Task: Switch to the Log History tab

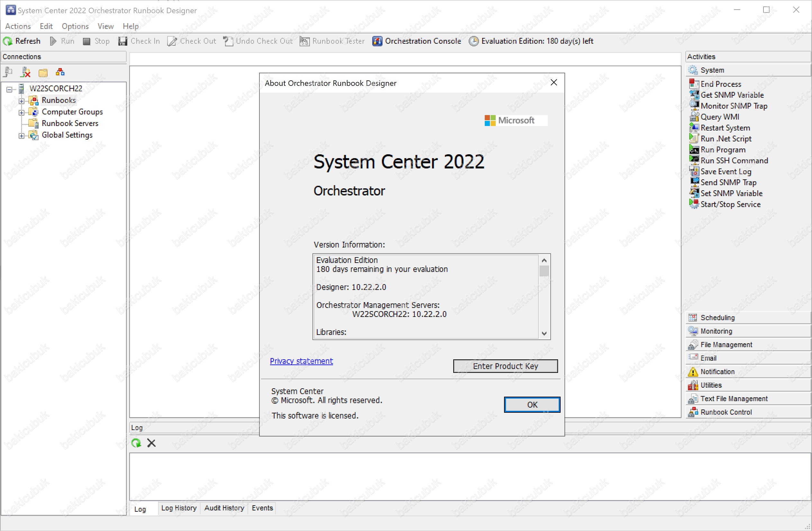Action: click(179, 508)
